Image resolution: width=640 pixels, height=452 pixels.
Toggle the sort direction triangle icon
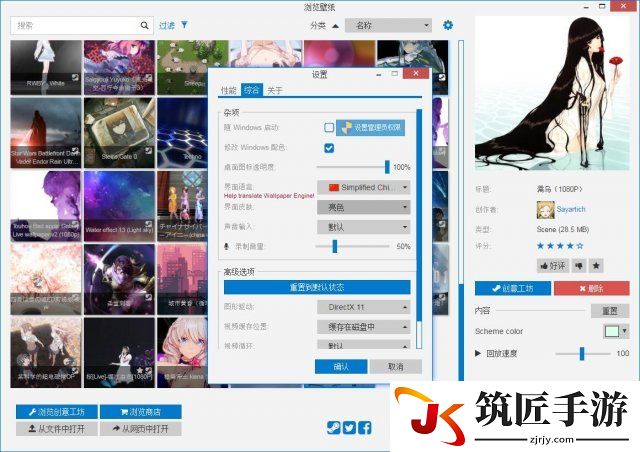pyautogui.click(x=336, y=26)
